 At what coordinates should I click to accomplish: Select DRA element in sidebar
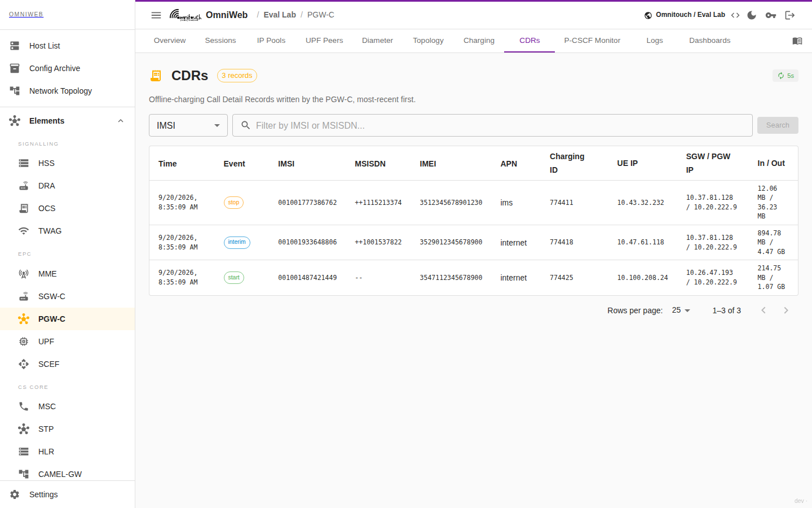tap(68, 186)
